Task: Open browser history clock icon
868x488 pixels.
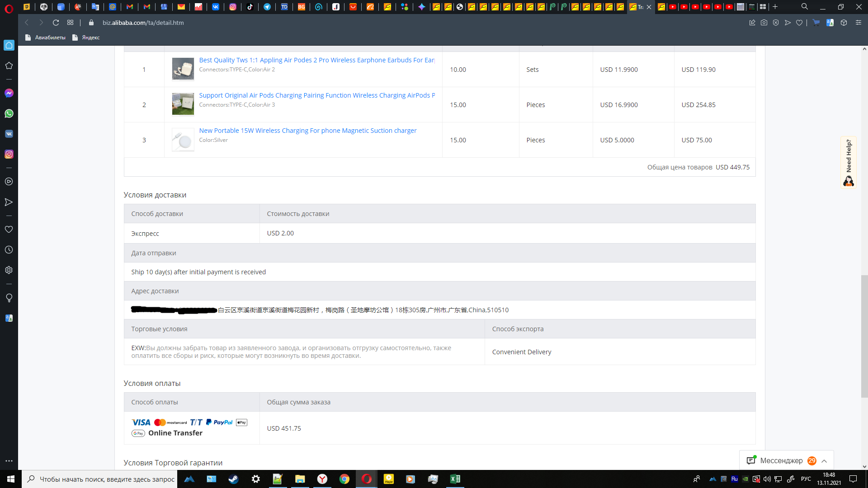Action: [x=9, y=250]
